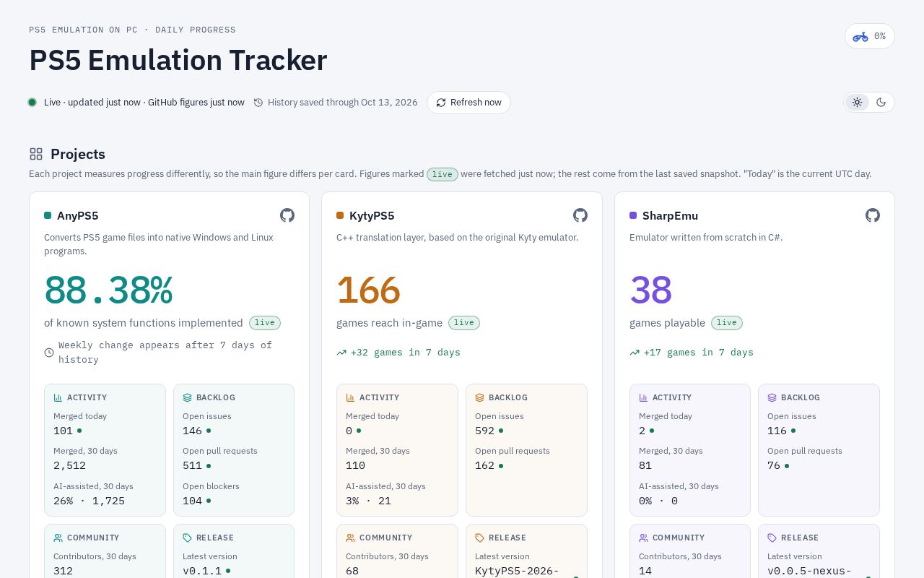Open SharpEmu GitHub repository icon
The image size is (924, 578).
[x=873, y=215]
